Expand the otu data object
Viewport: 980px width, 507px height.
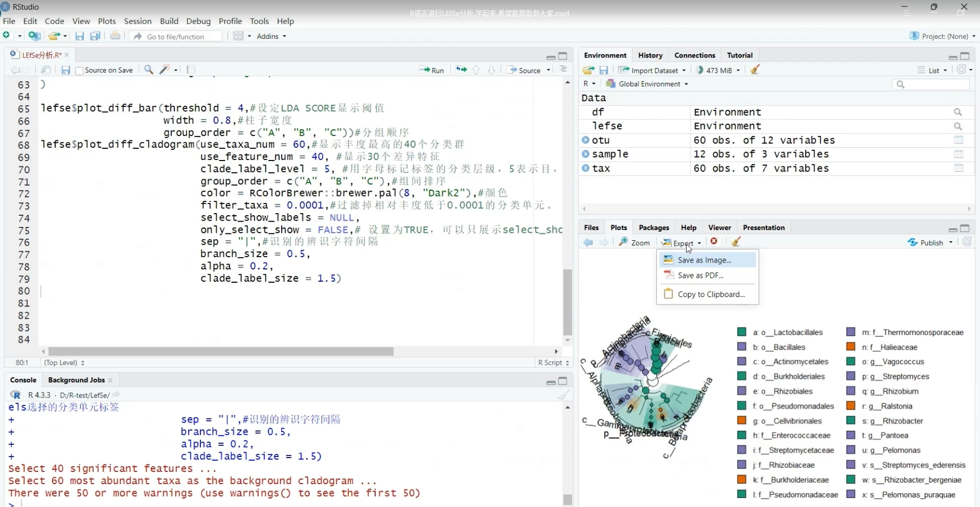(586, 140)
